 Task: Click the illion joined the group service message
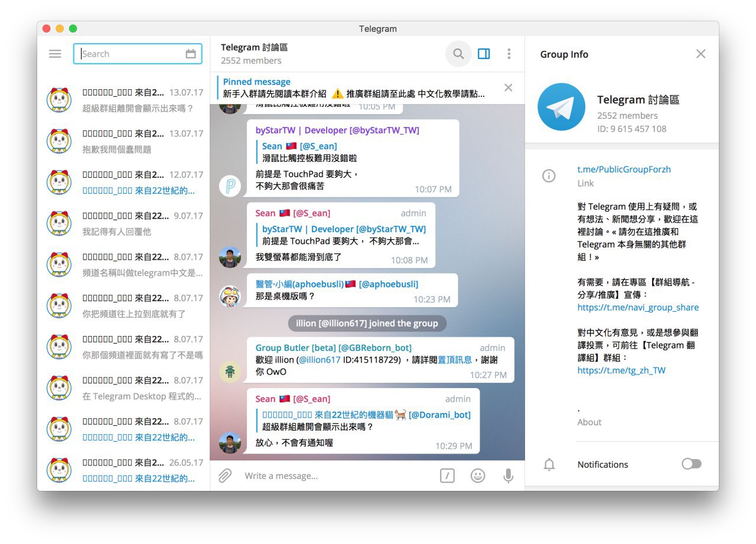pos(367,323)
